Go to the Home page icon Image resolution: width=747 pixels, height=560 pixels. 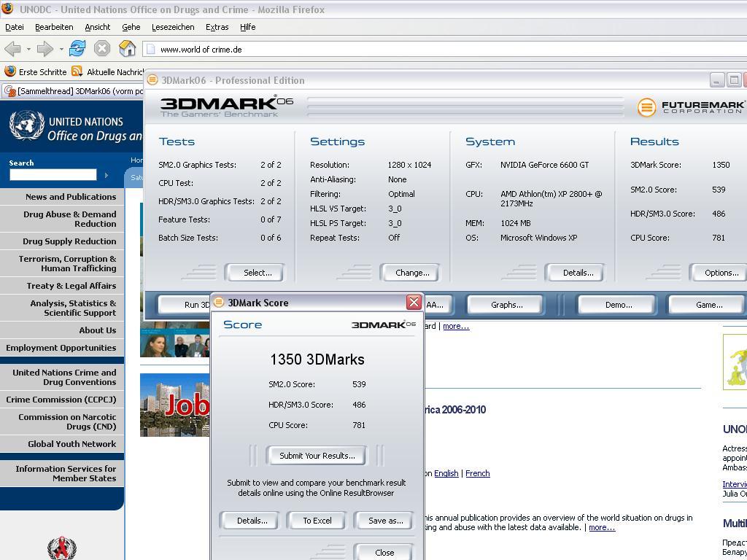(x=127, y=48)
